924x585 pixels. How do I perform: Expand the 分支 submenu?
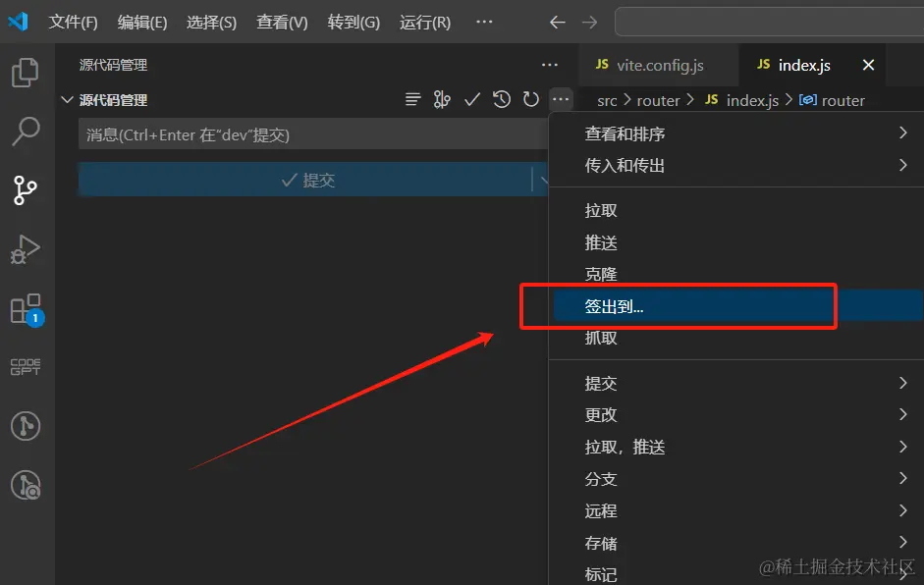(x=736, y=478)
